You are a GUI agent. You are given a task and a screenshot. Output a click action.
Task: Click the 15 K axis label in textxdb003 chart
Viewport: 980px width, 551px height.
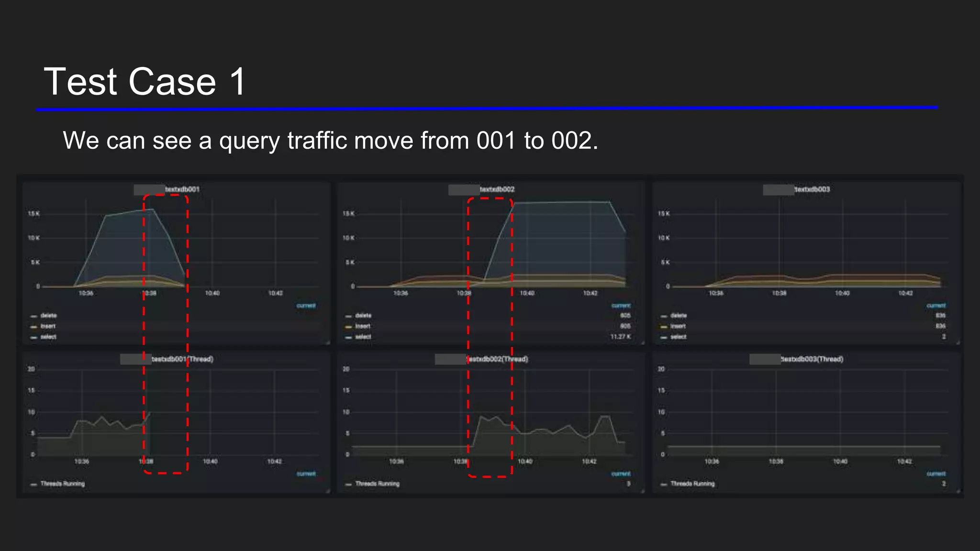[x=664, y=214]
